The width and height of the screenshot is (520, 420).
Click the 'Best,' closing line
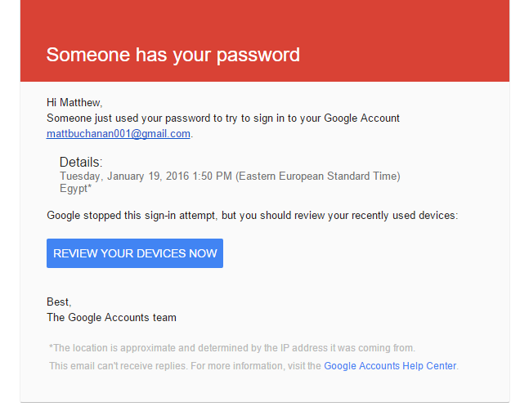59,302
